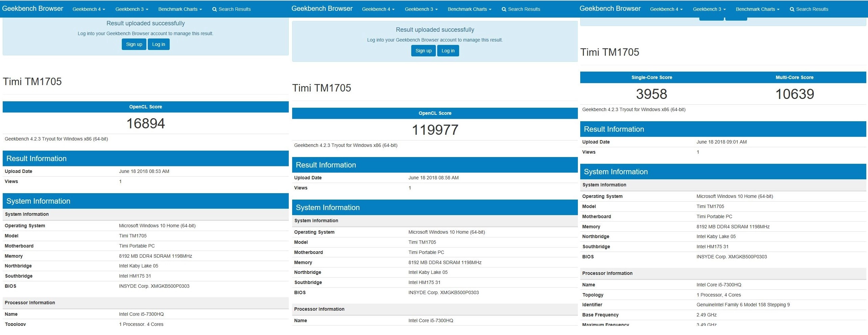This screenshot has height=335, width=868.
Task: Click the Identifier row label
Action: tap(592, 305)
